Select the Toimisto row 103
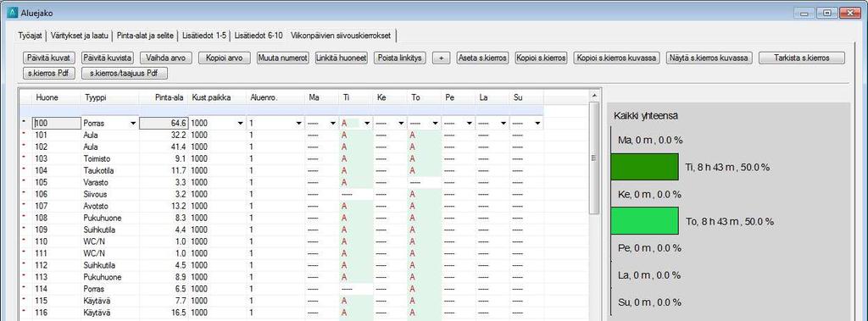The width and height of the screenshot is (868, 321). pyautogui.click(x=281, y=159)
